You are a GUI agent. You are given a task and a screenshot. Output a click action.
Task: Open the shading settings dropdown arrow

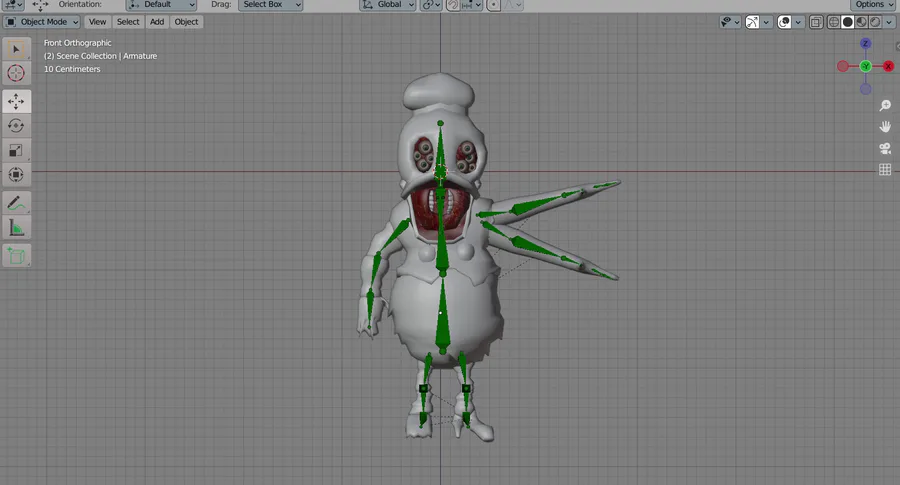pyautogui.click(x=889, y=22)
